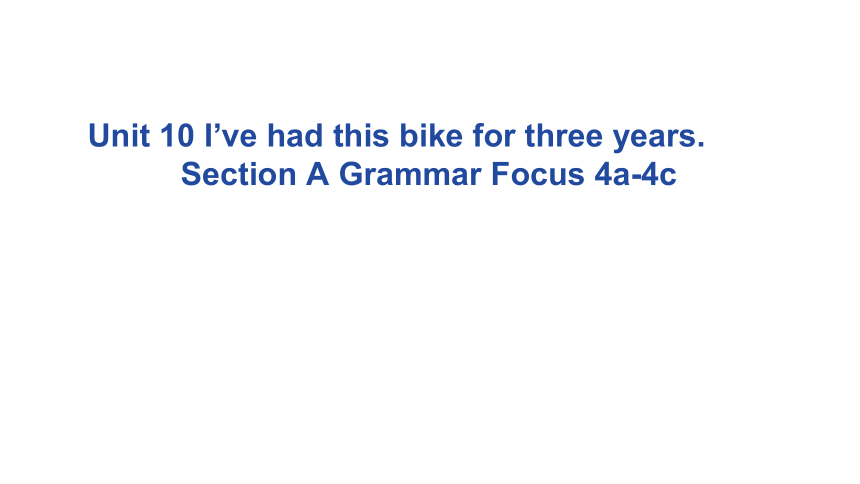Select the word "three" in the title

[x=564, y=136]
